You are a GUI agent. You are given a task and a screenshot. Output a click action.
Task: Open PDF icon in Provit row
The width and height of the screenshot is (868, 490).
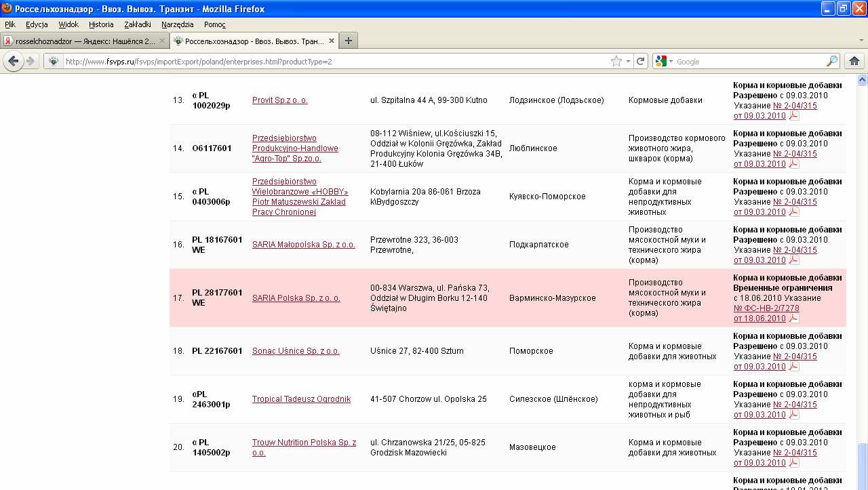tap(793, 116)
